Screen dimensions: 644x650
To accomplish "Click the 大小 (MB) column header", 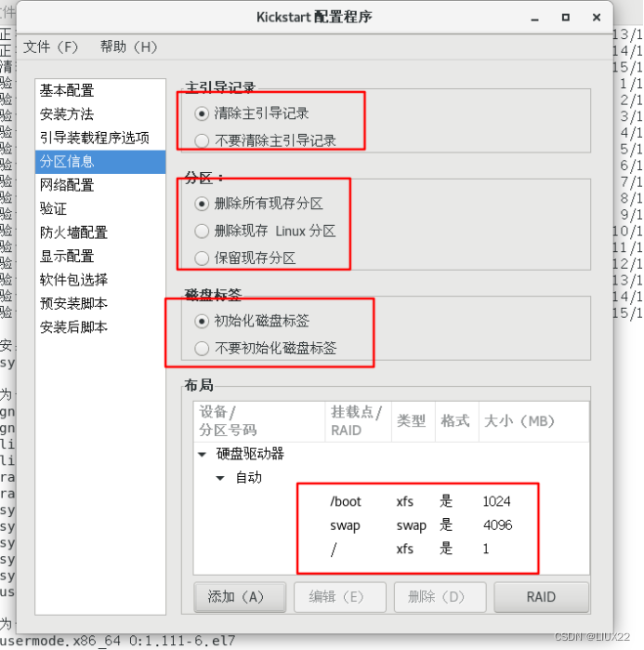I will [x=533, y=421].
